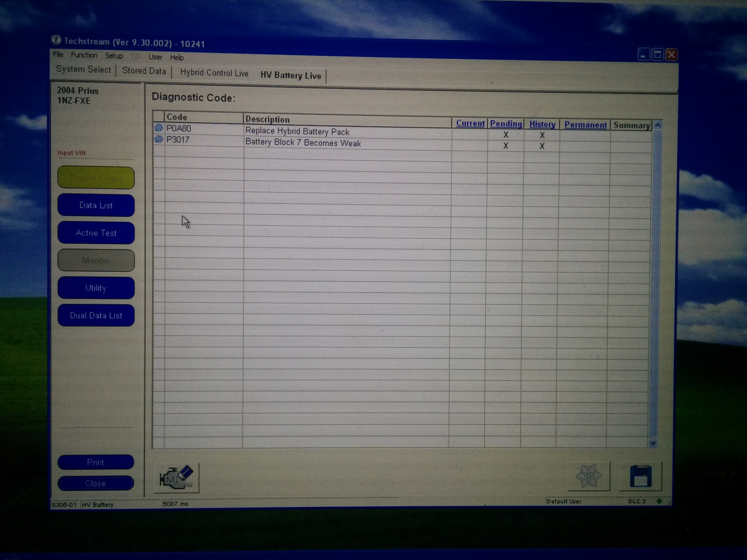Open the Setup menu
The width and height of the screenshot is (747, 560).
tap(114, 56)
